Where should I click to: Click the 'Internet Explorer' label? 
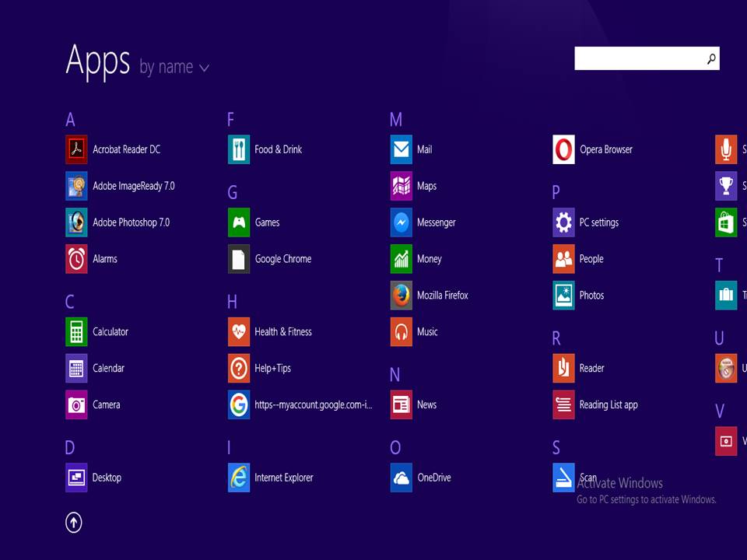point(283,478)
